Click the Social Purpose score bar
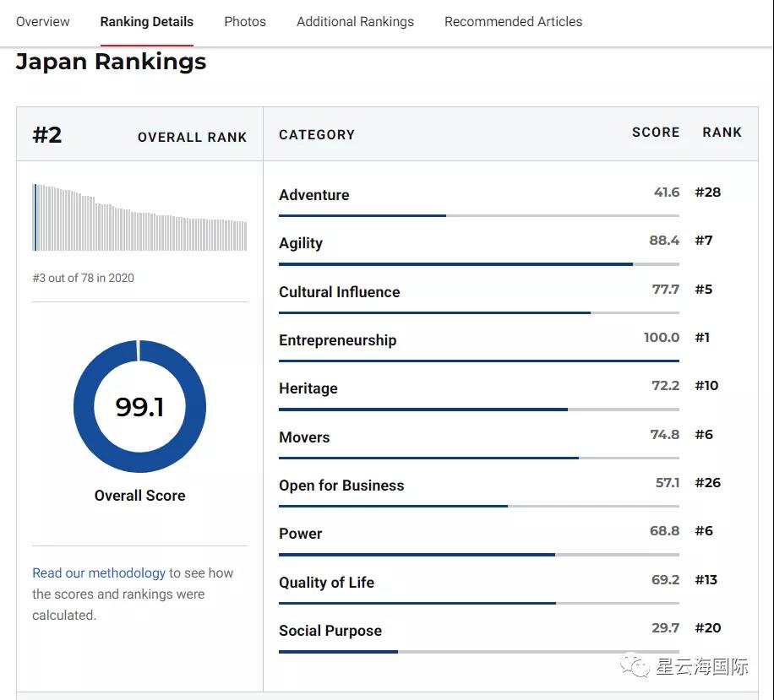Viewport: 774px width, 700px height. 478,652
